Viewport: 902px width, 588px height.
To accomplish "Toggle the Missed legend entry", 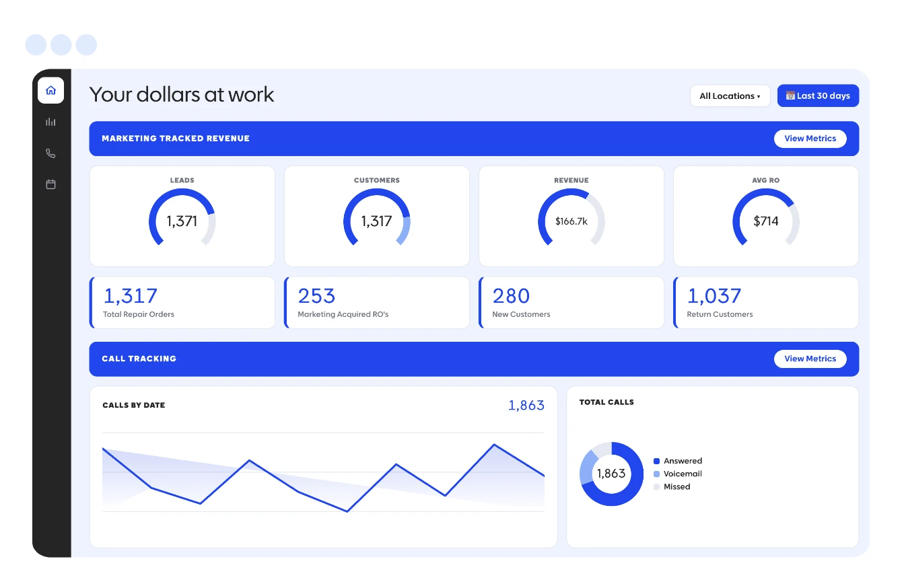I will 672,486.
